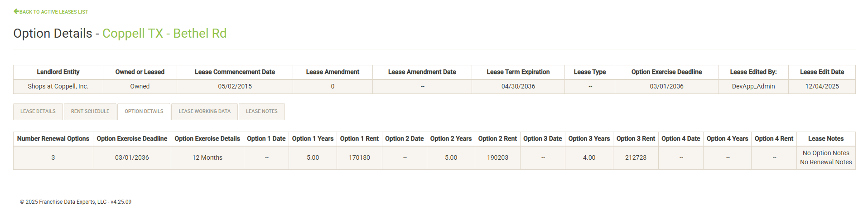The width and height of the screenshot is (868, 216).
Task: Select the Option 1 Rent value 170180
Action: click(x=359, y=158)
